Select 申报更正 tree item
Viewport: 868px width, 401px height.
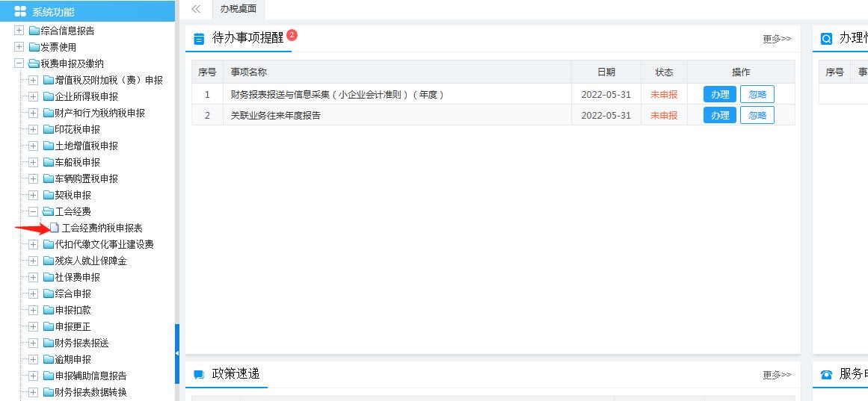73,327
